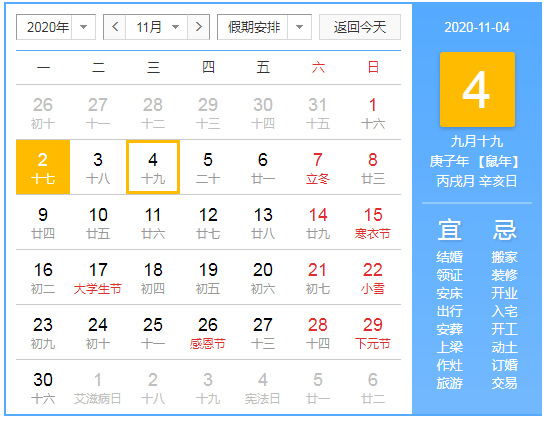Viewport: 549px width, 423px height.
Task: Select date 4 十九 with orange border
Action: point(153,167)
